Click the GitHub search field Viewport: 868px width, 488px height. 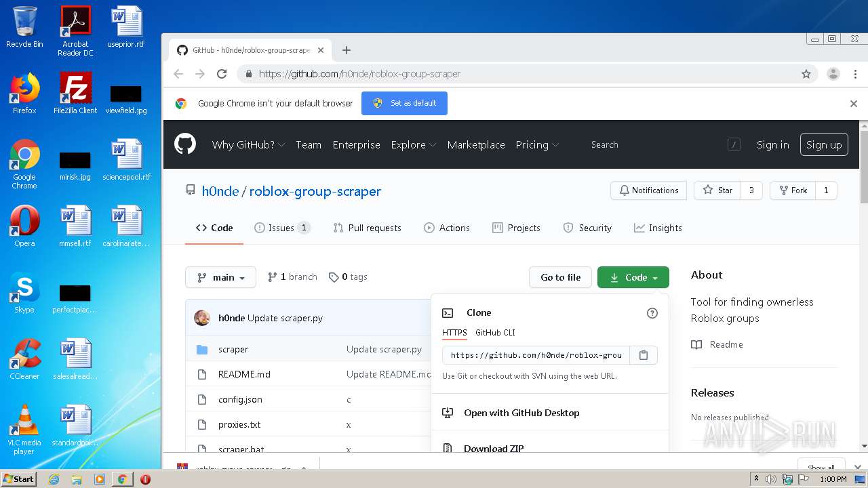pos(661,144)
